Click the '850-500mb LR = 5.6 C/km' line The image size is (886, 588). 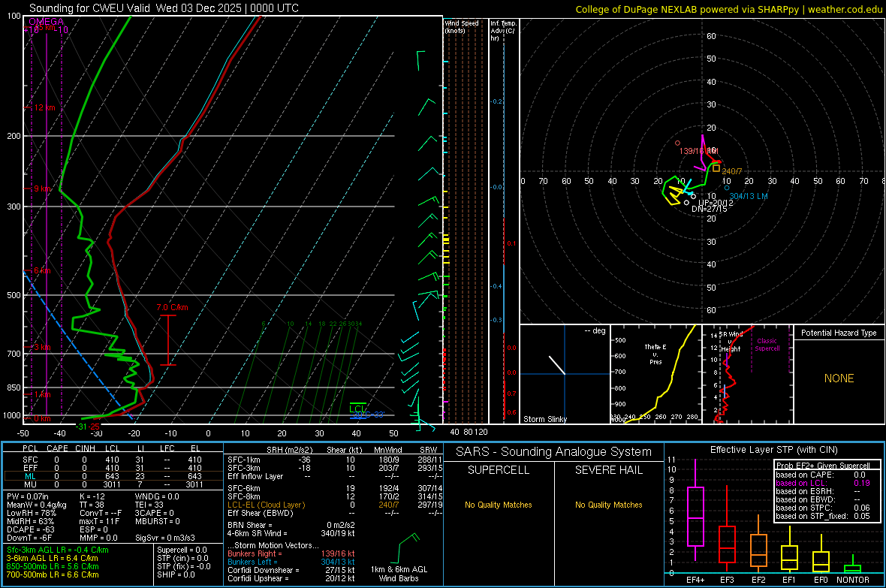point(53,566)
